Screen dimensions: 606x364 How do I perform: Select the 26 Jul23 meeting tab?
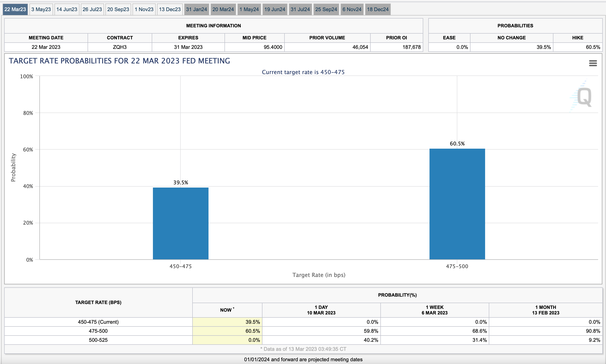(92, 9)
